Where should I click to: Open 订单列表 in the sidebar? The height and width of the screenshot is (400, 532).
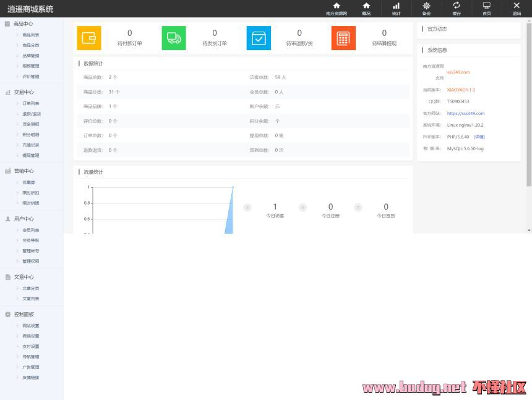[31, 103]
